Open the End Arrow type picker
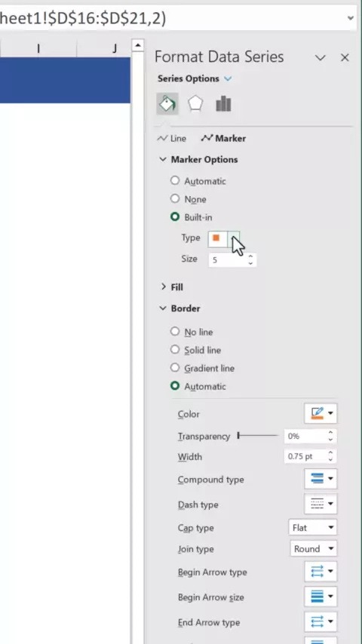 tap(321, 621)
